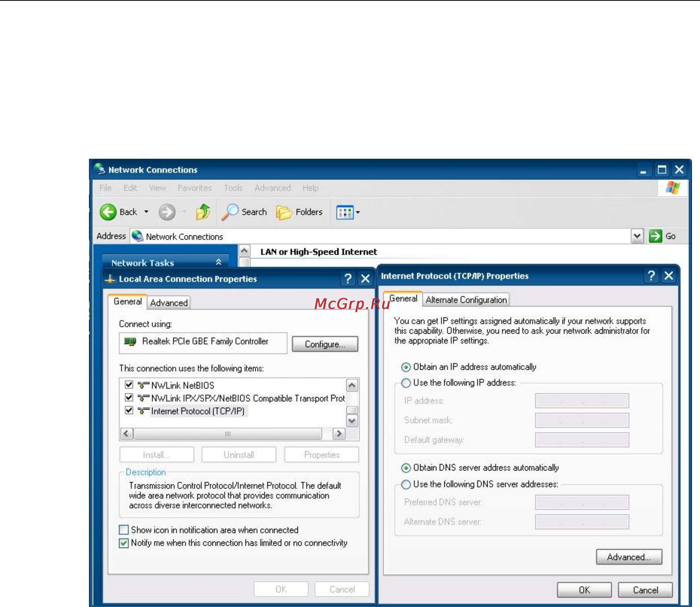Open the Address bar dropdown
The height and width of the screenshot is (607, 700).
tap(637, 236)
